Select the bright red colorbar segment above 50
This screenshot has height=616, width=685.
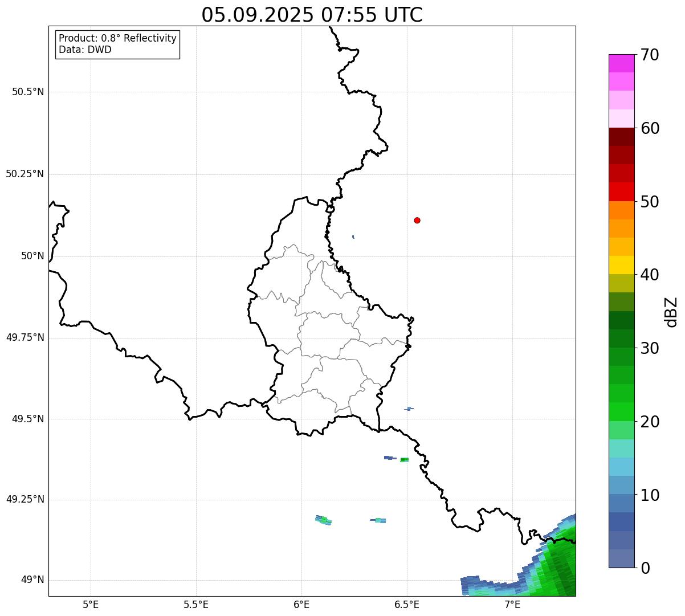coord(621,192)
